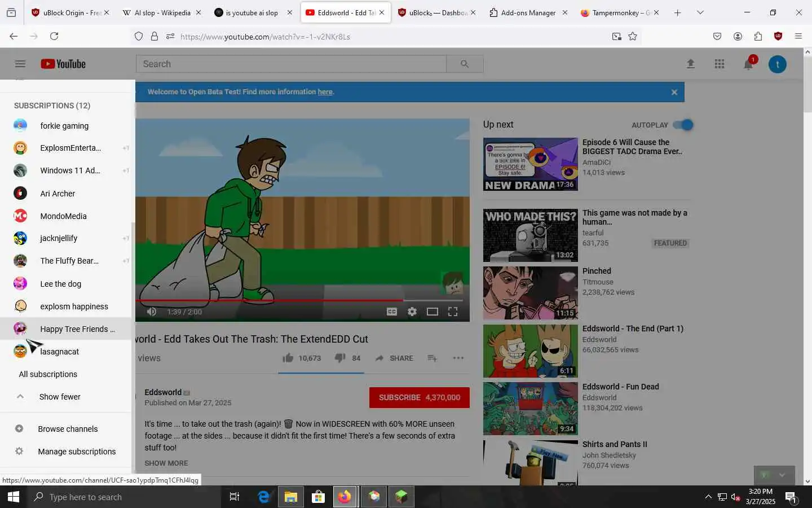Open ExplosmEntertainment channel in sidebar

pos(65,148)
